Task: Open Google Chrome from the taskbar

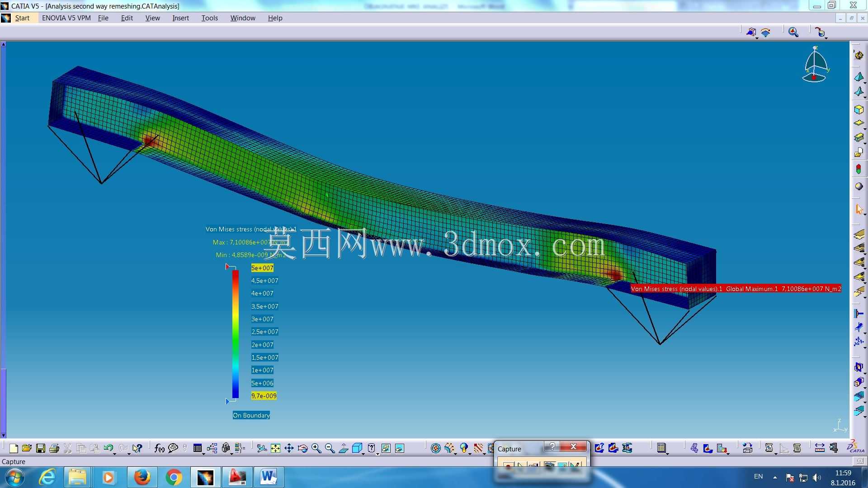Action: (x=174, y=477)
